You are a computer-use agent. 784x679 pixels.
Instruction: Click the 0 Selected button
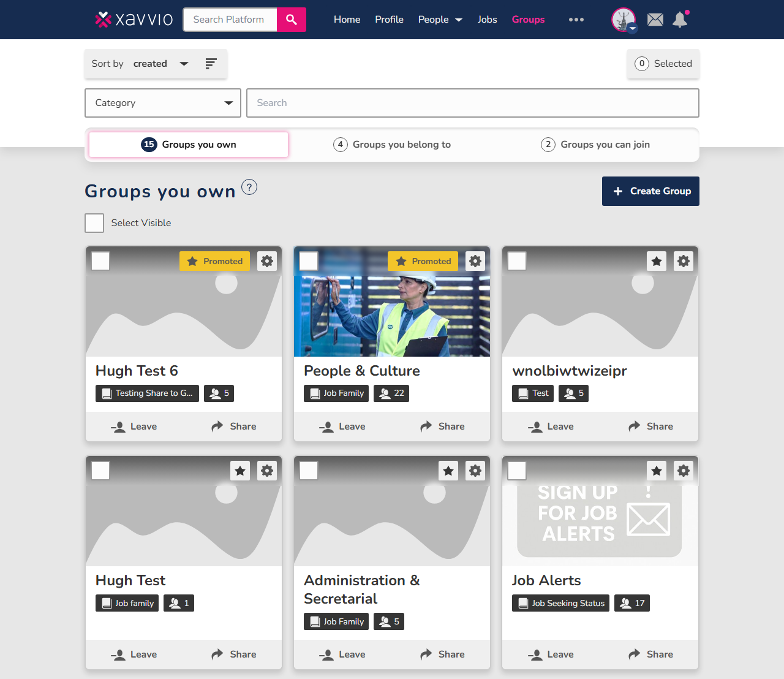point(663,64)
